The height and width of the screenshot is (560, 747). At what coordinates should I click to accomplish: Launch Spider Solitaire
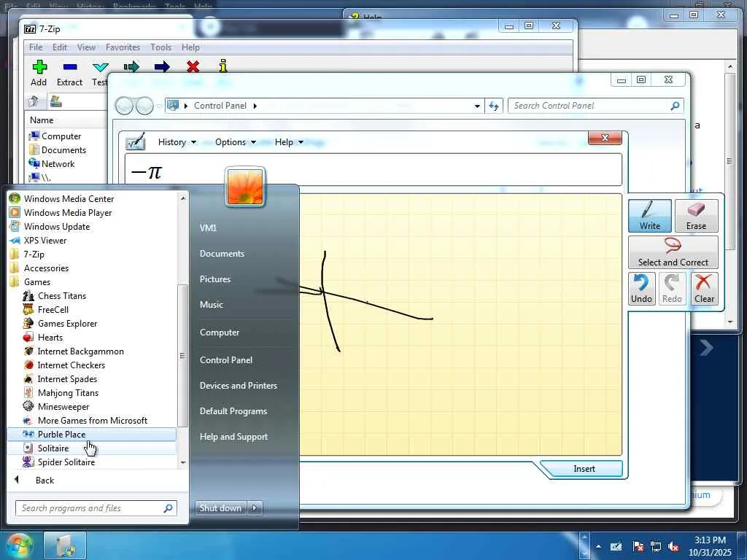click(66, 462)
